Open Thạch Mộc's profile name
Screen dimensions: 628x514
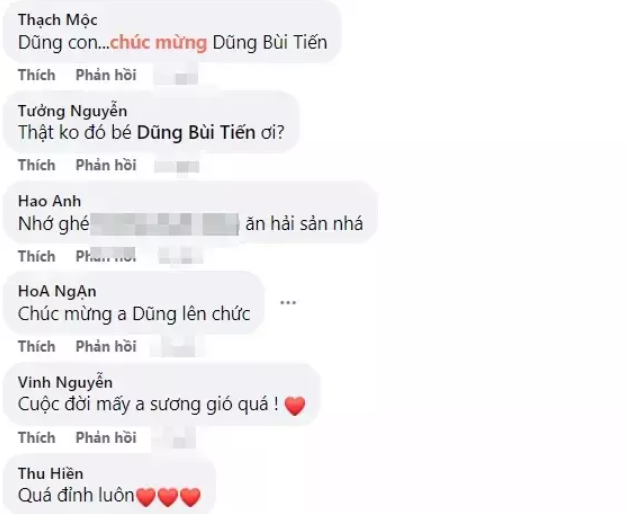(58, 20)
